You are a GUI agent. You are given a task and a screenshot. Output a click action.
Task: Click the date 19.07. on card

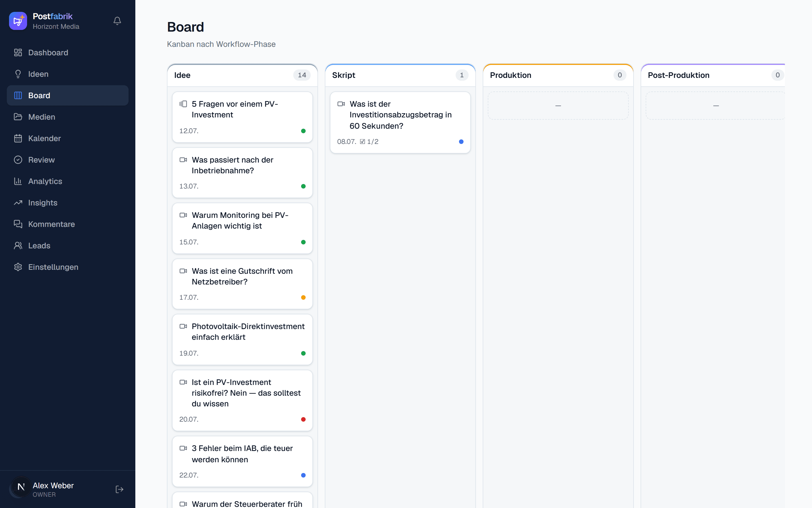tap(189, 353)
